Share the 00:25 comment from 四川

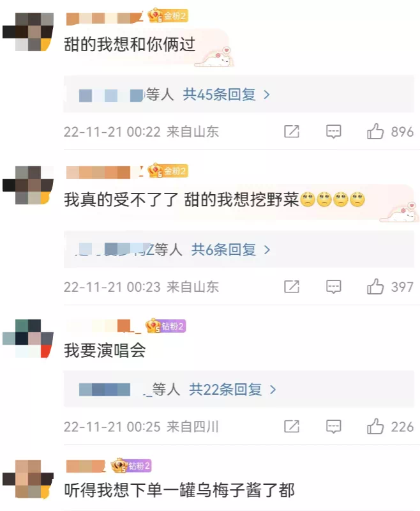[x=292, y=426]
